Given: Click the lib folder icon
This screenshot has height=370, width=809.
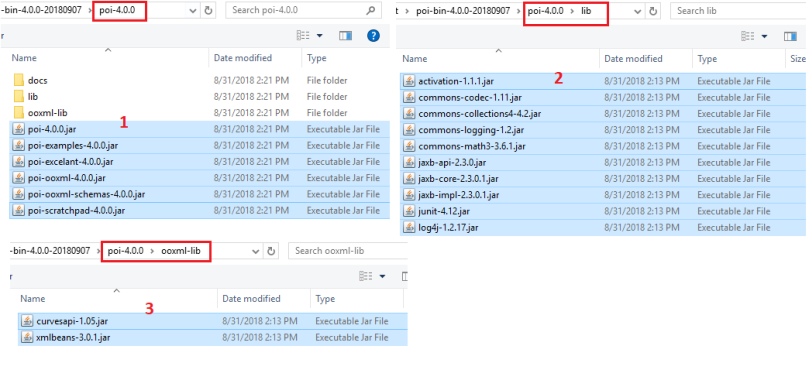Looking at the screenshot, I should point(19,96).
